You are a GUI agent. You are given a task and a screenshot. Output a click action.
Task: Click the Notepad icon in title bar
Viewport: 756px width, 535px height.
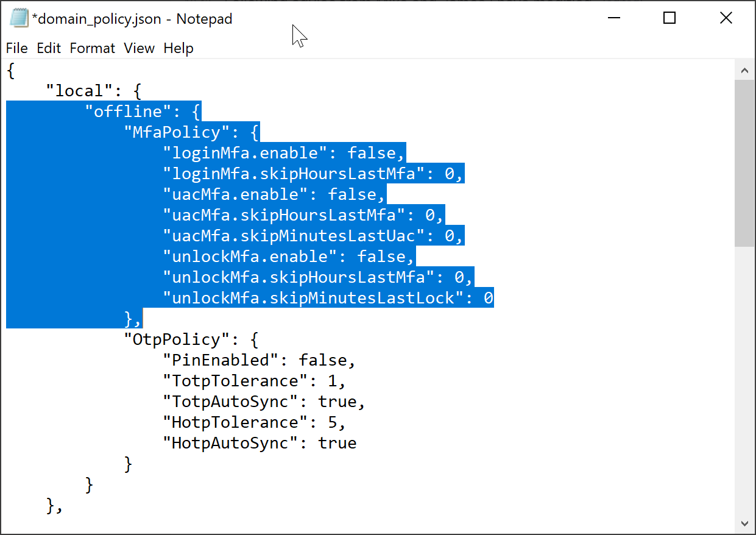pos(18,19)
